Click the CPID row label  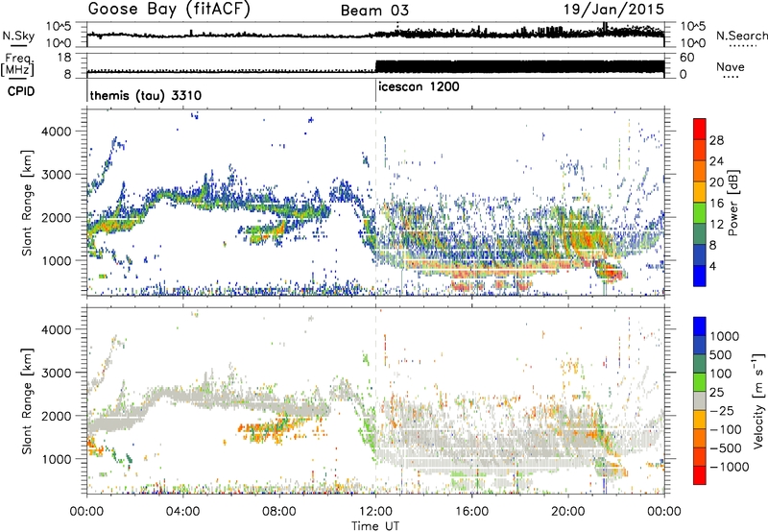coord(21,91)
